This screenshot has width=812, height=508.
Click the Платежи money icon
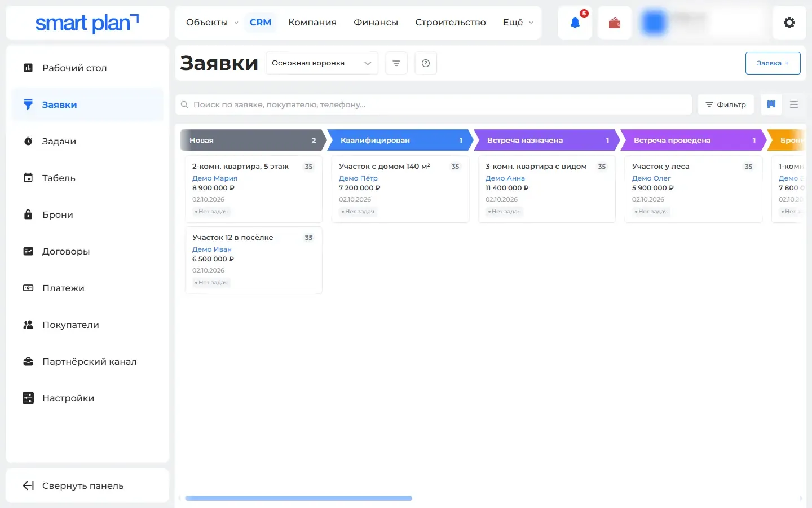click(28, 288)
